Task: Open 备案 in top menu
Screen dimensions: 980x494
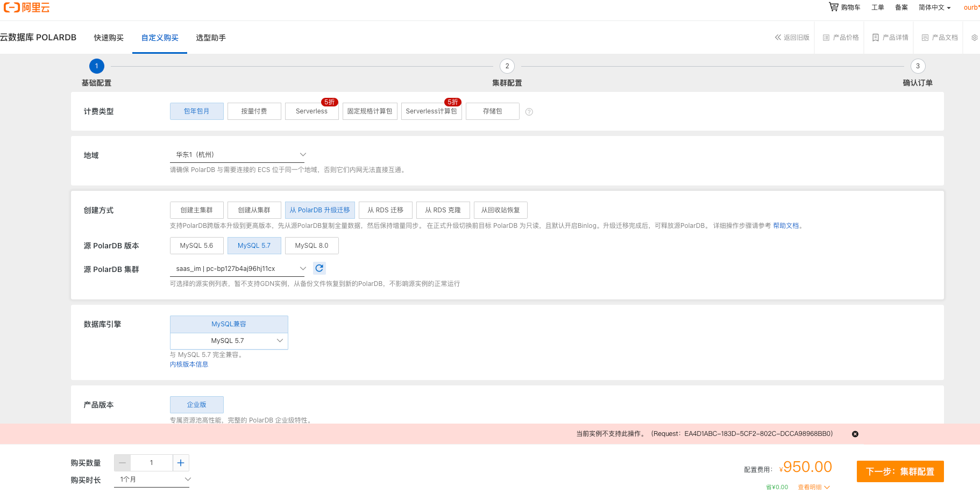Action: click(x=901, y=8)
